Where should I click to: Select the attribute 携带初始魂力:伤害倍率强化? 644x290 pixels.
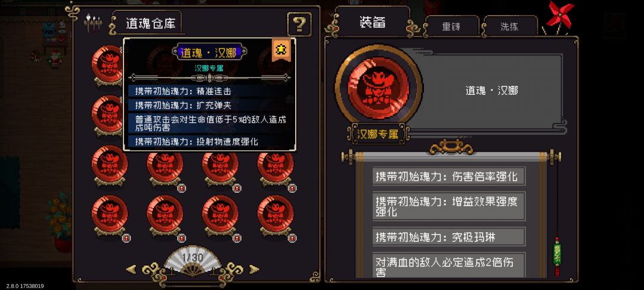coord(448,176)
